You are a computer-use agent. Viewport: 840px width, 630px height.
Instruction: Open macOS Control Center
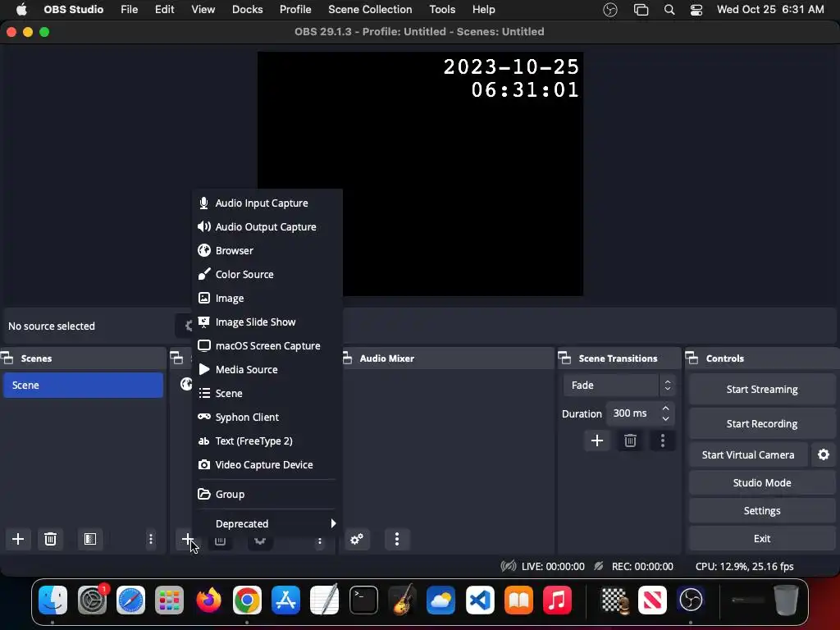pyautogui.click(x=696, y=10)
